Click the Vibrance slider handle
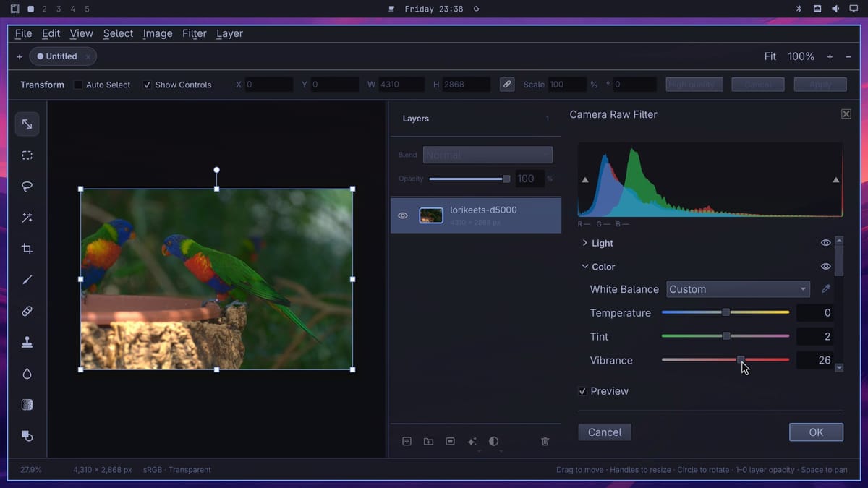Viewport: 868px width, 488px height. point(741,359)
